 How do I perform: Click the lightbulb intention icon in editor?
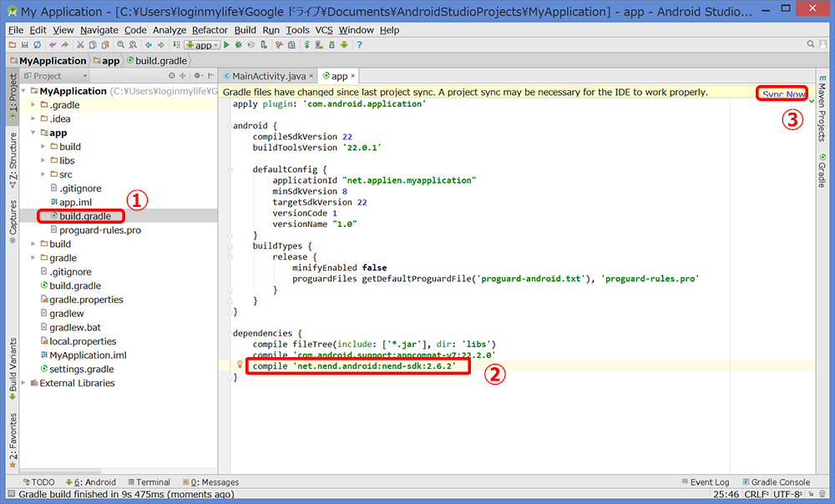click(240, 365)
